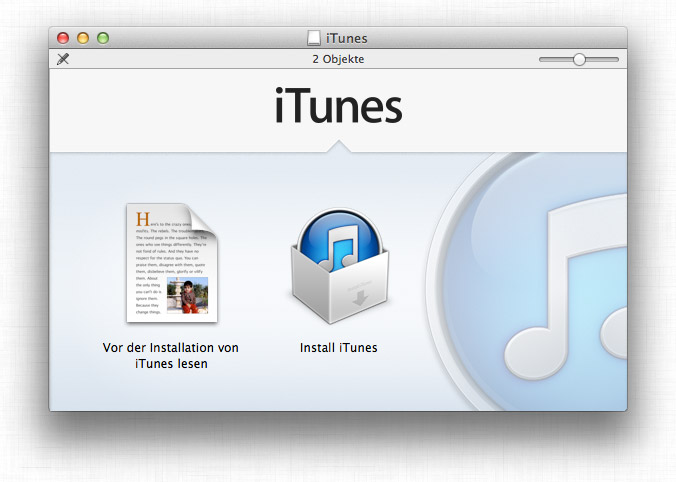The image size is (676, 482).
Task: Click left end of icon size slider
Action: click(x=542, y=60)
